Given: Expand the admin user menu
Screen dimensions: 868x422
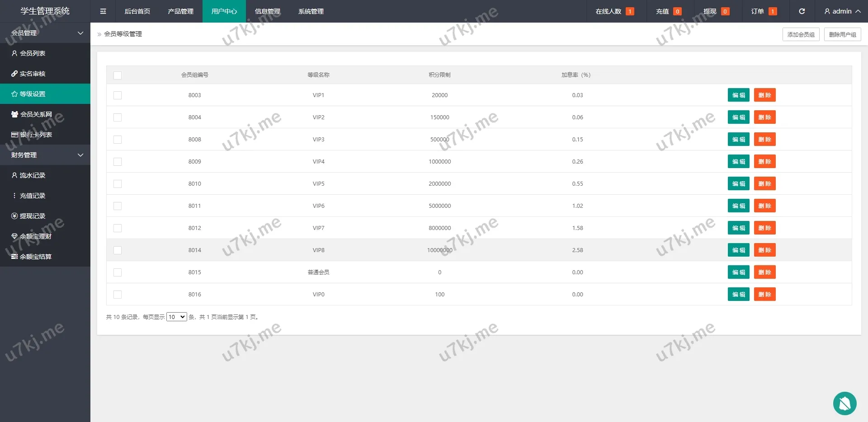Looking at the screenshot, I should [x=842, y=11].
